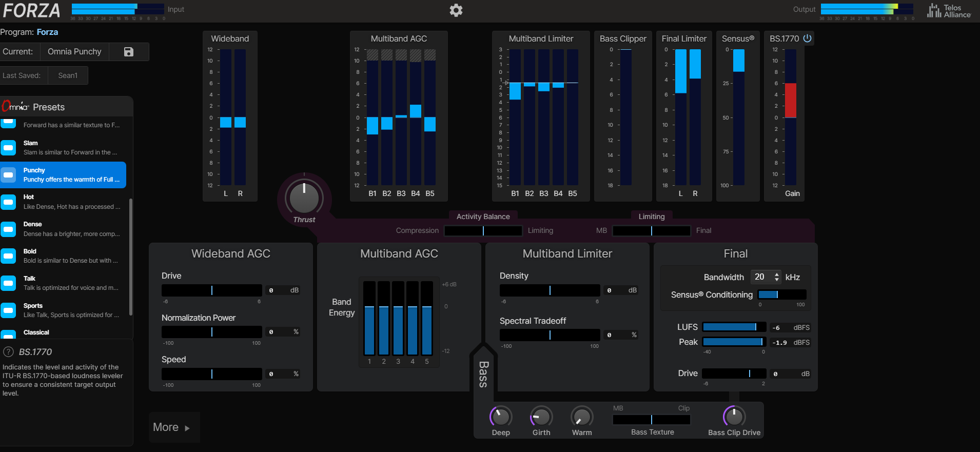Click the Girth bass knob
Screen dimensions: 980x452
click(541, 417)
